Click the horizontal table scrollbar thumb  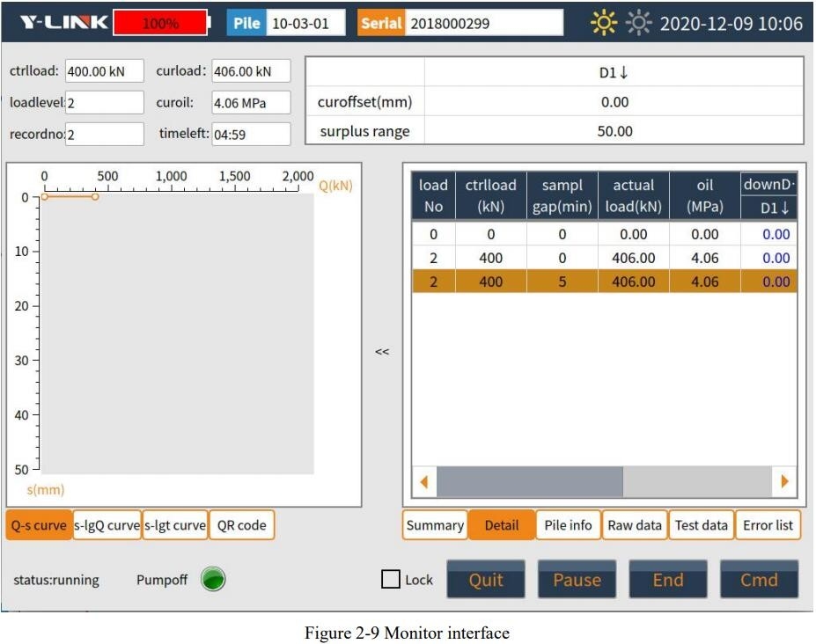point(530,481)
